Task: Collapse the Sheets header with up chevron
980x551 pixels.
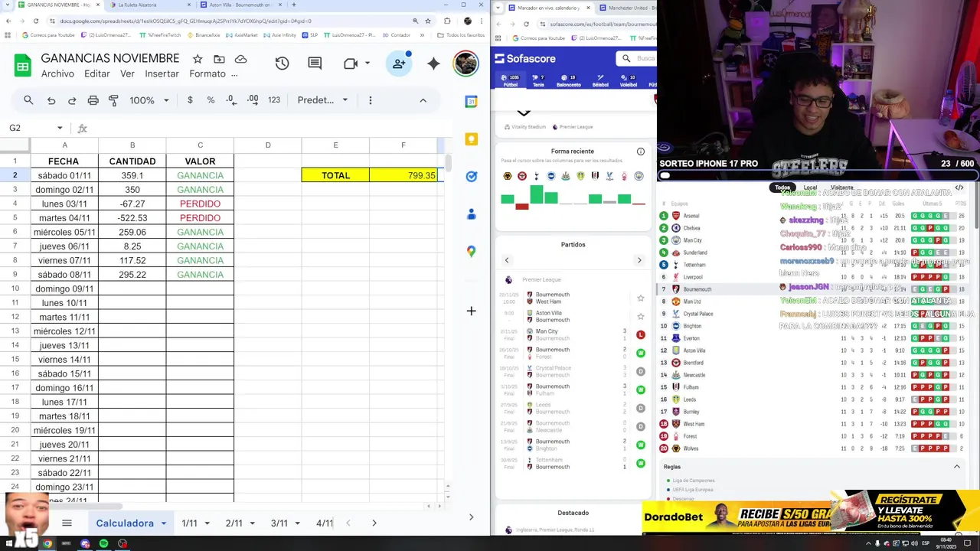Action: click(x=423, y=100)
